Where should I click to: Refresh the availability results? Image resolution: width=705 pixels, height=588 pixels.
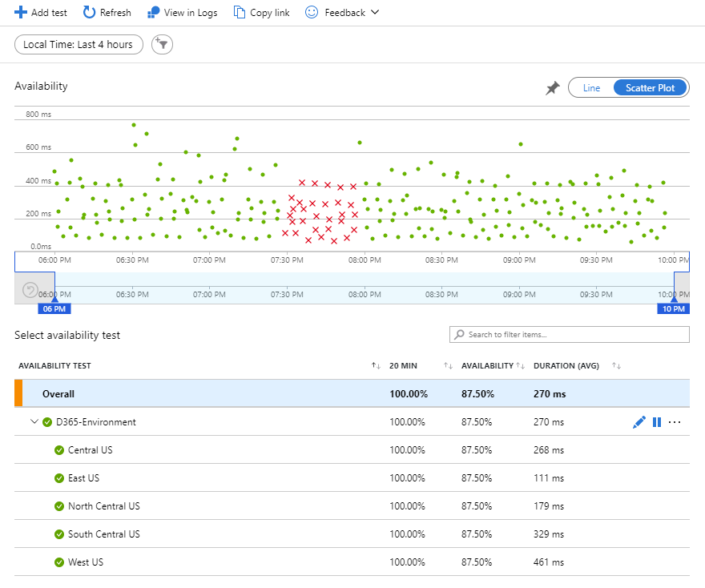coord(90,13)
